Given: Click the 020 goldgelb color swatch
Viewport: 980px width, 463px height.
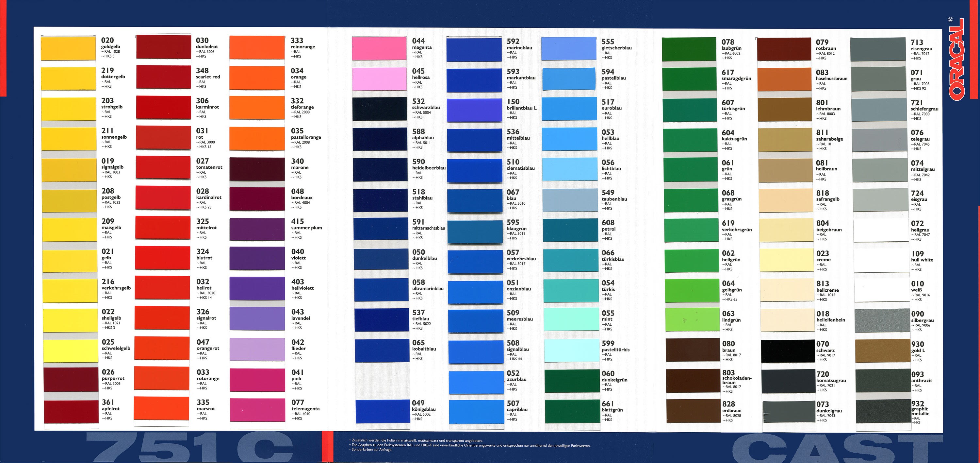Looking at the screenshot, I should pyautogui.click(x=68, y=48).
